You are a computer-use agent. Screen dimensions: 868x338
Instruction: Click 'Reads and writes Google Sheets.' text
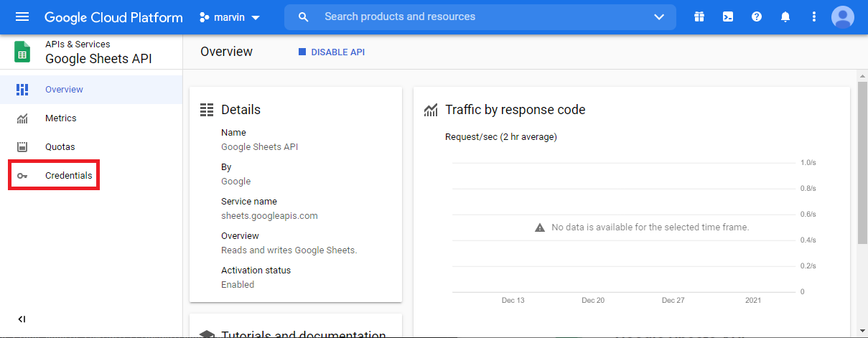click(289, 250)
